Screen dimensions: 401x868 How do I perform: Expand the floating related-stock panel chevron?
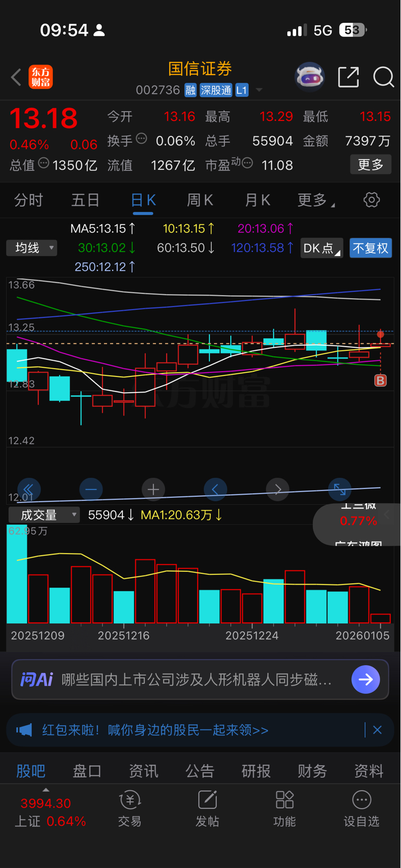pos(386,515)
